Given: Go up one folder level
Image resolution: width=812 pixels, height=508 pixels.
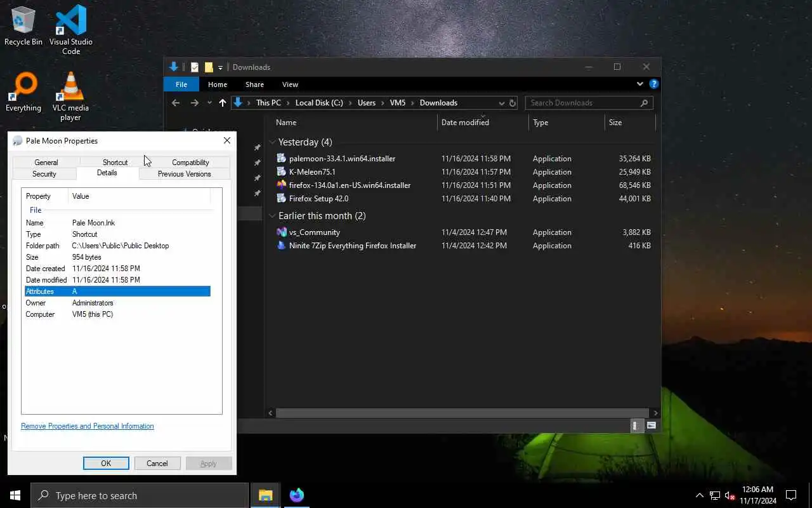Looking at the screenshot, I should pos(222,103).
